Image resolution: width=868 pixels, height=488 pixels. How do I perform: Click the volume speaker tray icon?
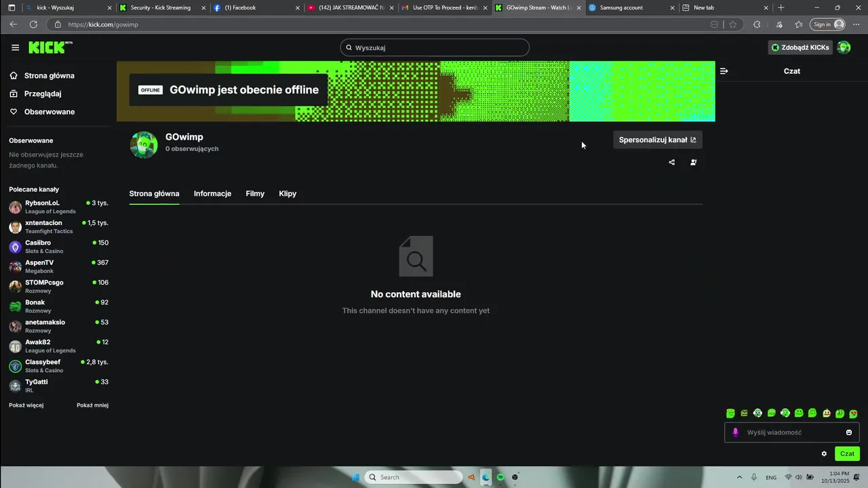point(799,477)
